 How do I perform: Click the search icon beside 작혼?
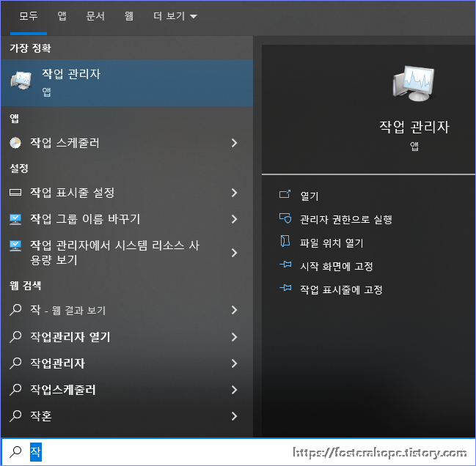pos(15,416)
